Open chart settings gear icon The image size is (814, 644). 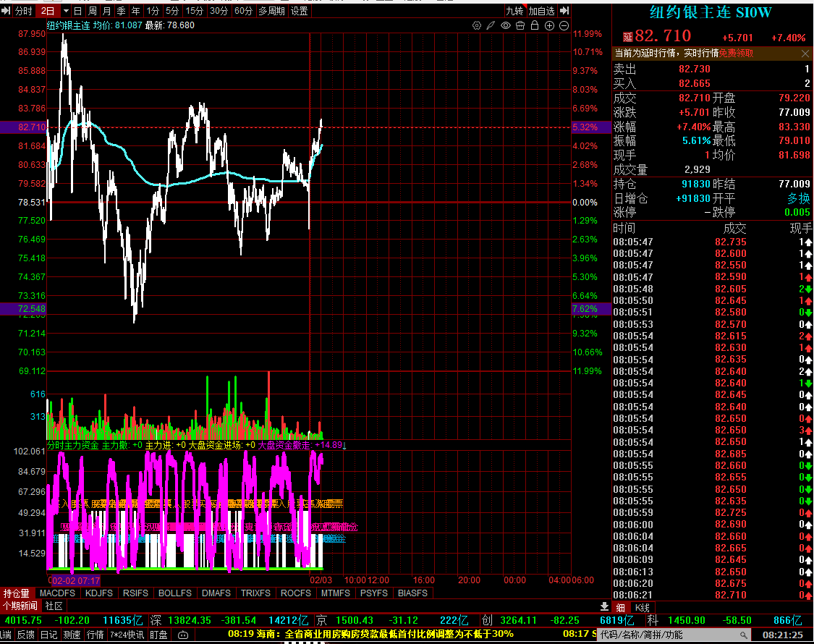pos(477,25)
